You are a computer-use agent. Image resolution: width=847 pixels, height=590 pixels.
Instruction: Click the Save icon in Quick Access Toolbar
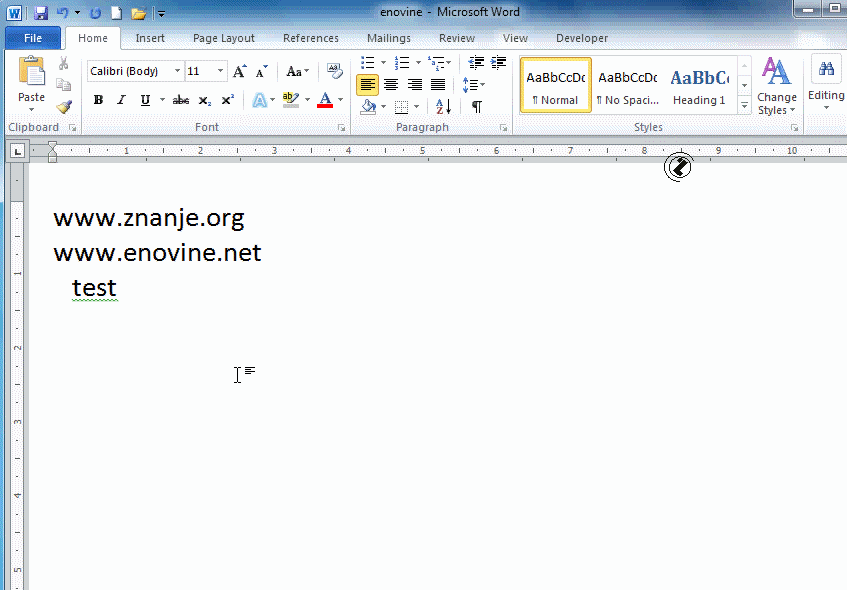41,13
